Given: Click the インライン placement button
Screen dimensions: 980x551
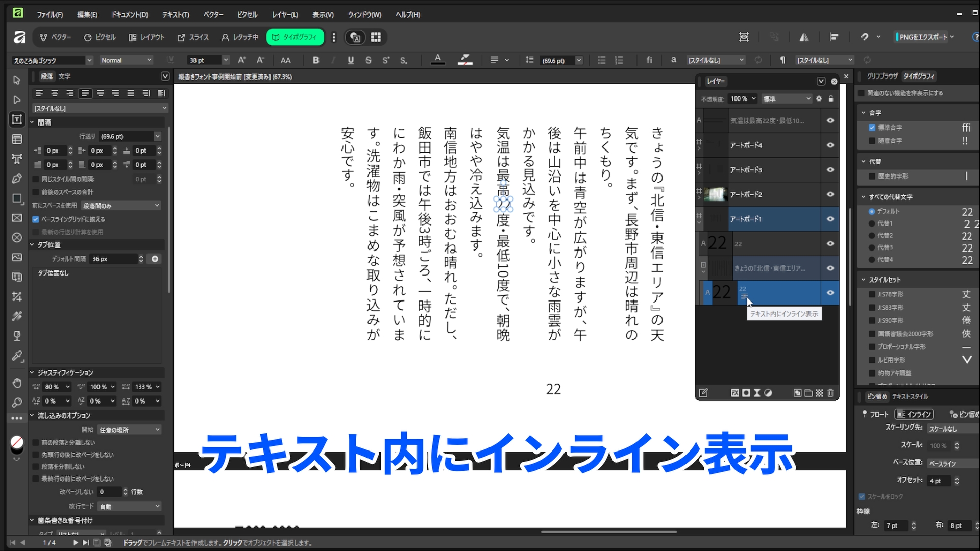Looking at the screenshot, I should tap(914, 414).
